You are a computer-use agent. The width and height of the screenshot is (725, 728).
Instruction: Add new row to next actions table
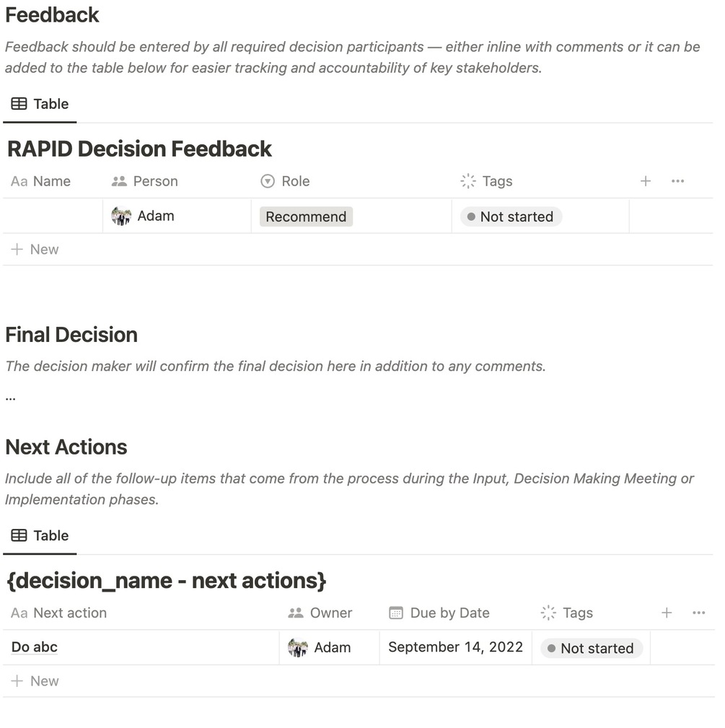[35, 681]
